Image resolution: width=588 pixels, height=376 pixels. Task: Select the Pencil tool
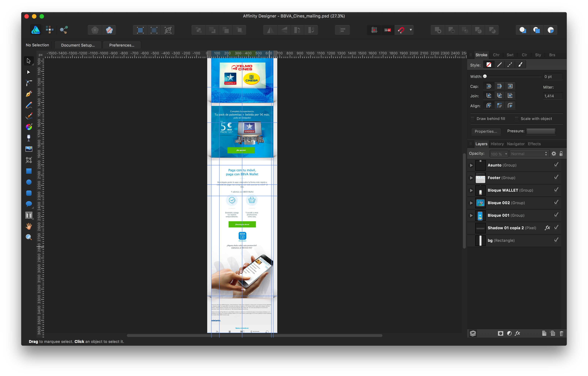click(x=28, y=105)
